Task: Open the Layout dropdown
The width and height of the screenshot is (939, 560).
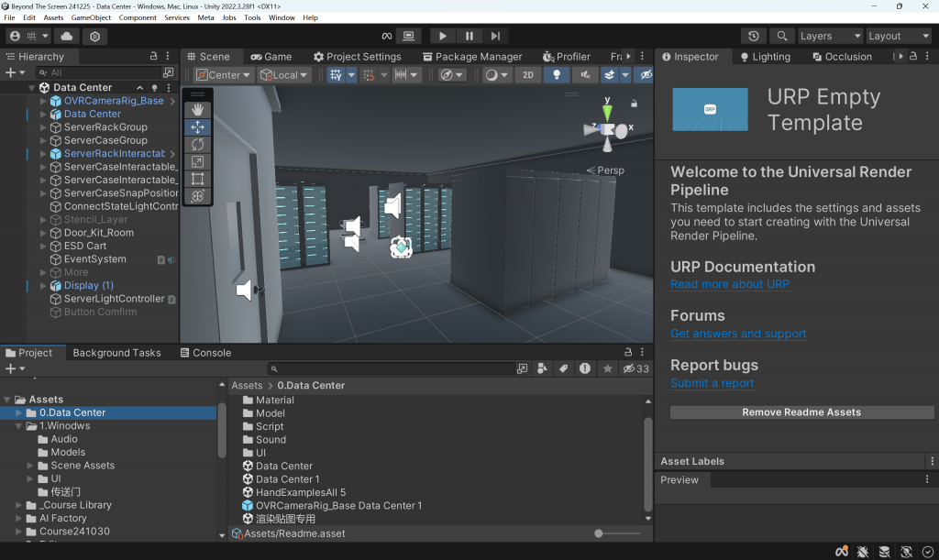Action: [899, 36]
